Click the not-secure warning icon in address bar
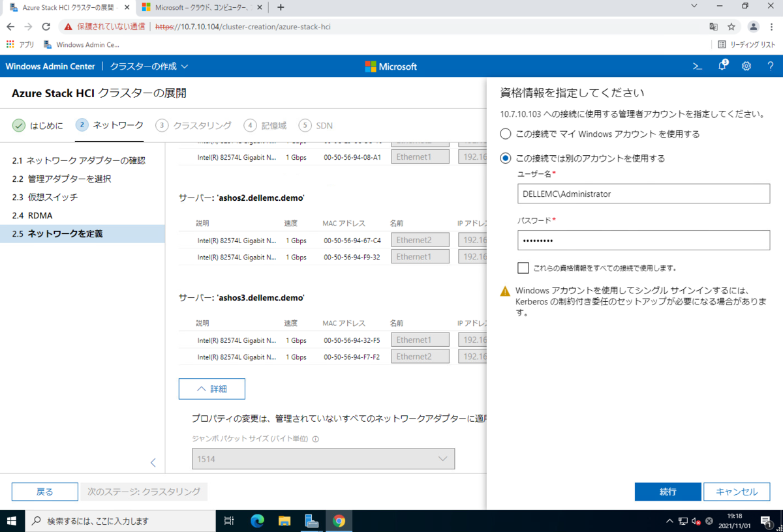 point(68,27)
